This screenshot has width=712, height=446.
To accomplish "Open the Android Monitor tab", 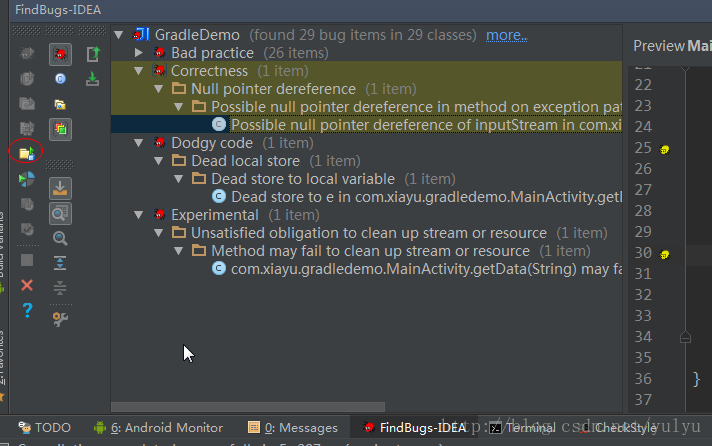I will 158,427.
